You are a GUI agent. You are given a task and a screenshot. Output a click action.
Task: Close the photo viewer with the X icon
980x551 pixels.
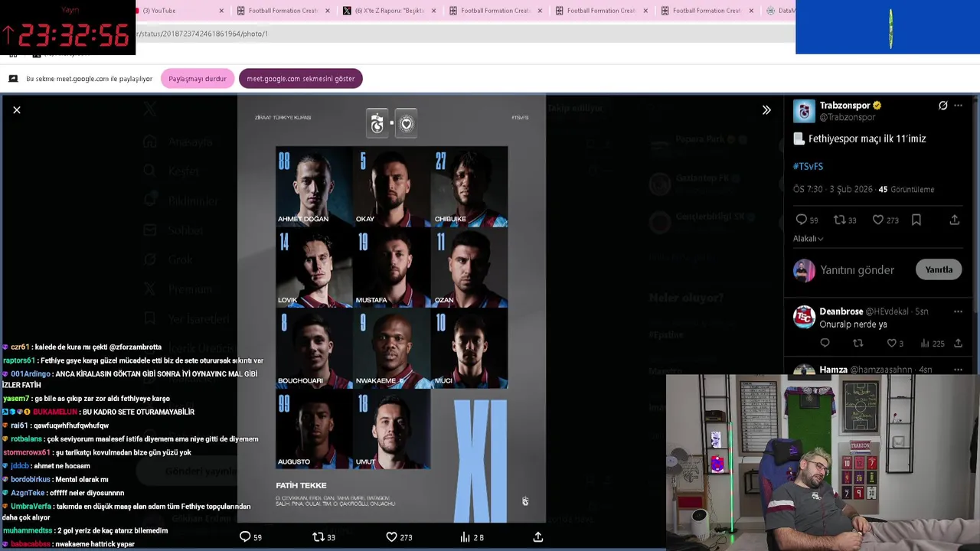pyautogui.click(x=17, y=110)
